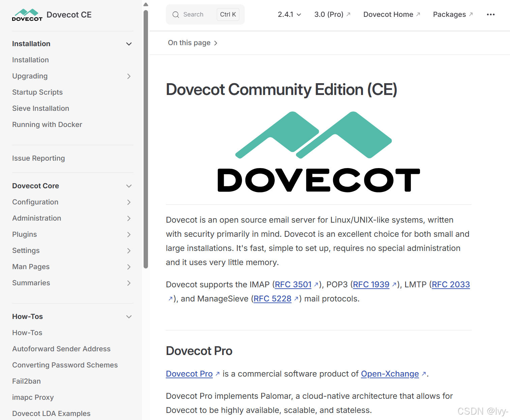Expand the Configuration chevron
The height and width of the screenshot is (420, 510).
(129, 202)
